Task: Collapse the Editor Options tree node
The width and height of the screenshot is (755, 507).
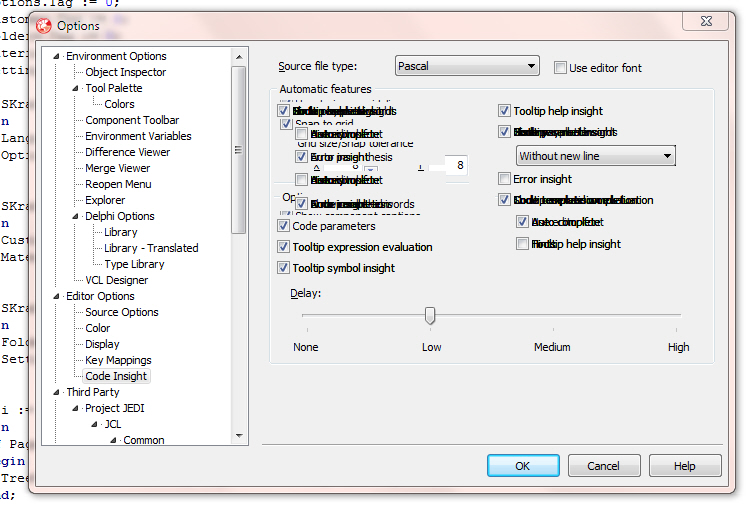Action: coord(58,297)
